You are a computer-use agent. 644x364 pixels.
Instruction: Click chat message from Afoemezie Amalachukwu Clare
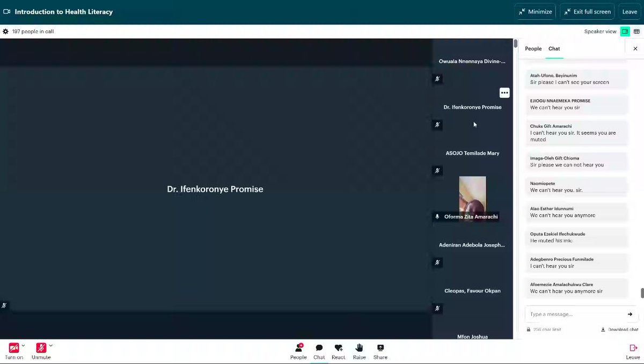click(576, 288)
